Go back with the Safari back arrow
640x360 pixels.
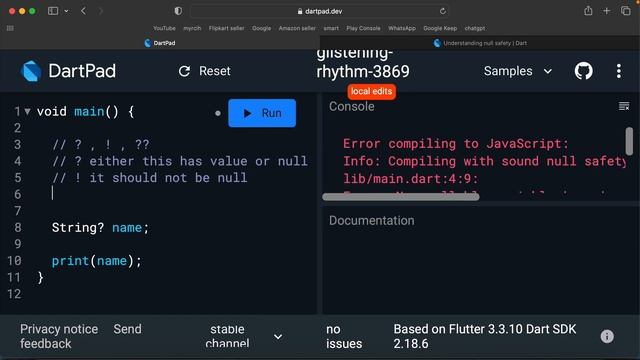(x=84, y=11)
